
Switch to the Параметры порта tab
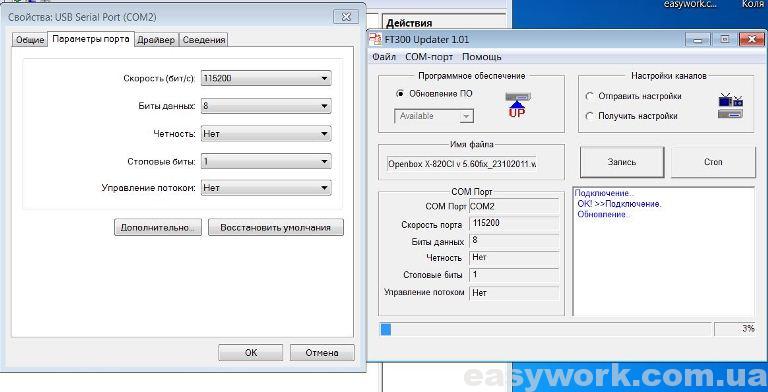[91, 39]
